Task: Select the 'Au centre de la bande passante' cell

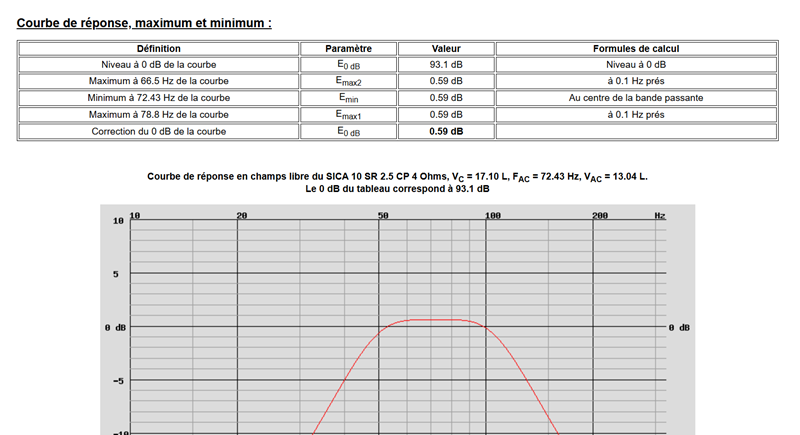Action: (636, 98)
